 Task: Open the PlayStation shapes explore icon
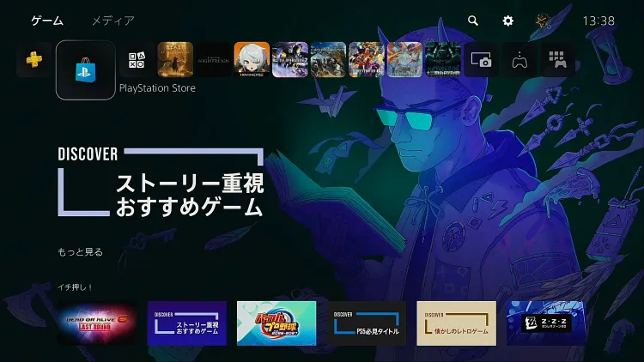coord(137,59)
